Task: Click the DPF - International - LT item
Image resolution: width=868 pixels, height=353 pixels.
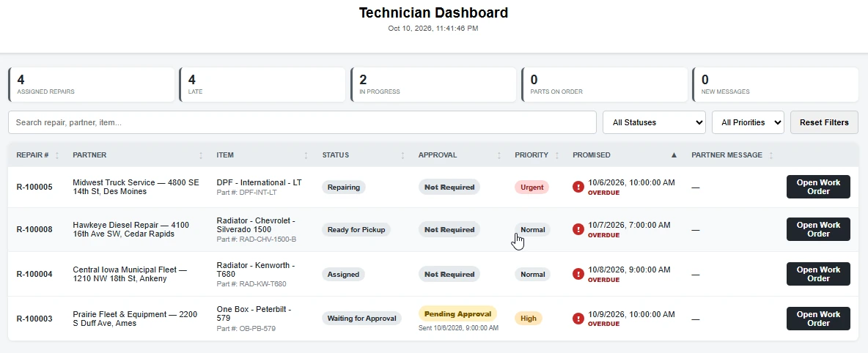Action: point(259,182)
